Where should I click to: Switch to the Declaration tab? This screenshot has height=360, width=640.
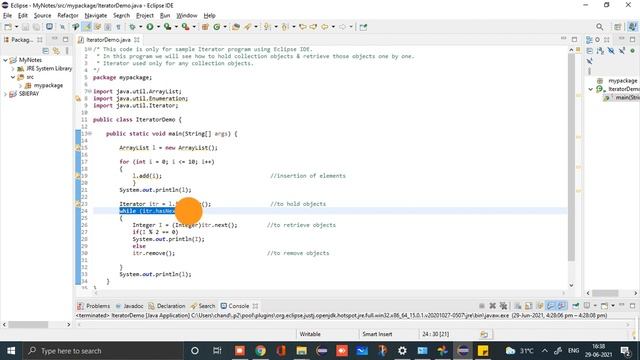pos(167,306)
